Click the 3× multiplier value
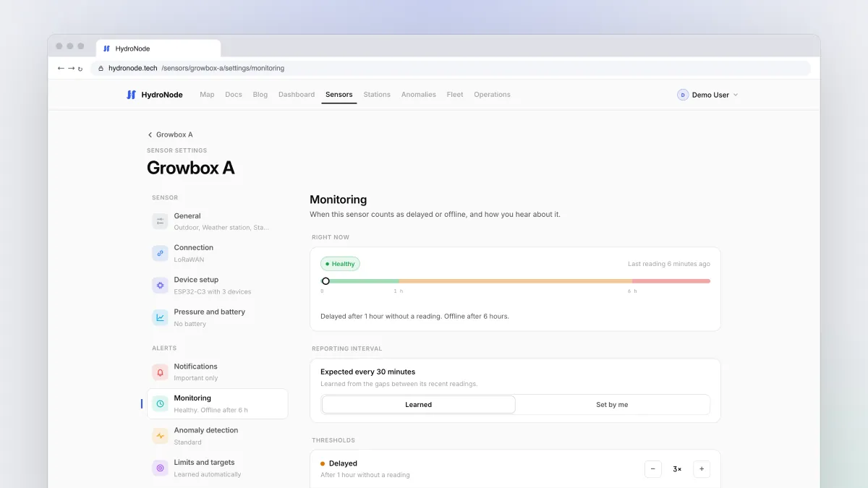 click(677, 469)
